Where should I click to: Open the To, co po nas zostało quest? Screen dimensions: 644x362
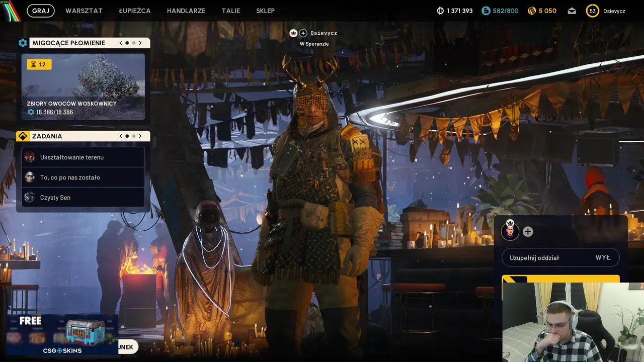[83, 177]
